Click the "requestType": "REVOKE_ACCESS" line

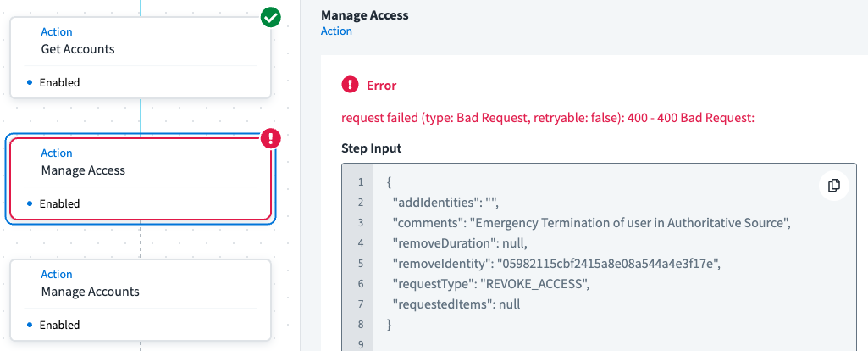[491, 283]
